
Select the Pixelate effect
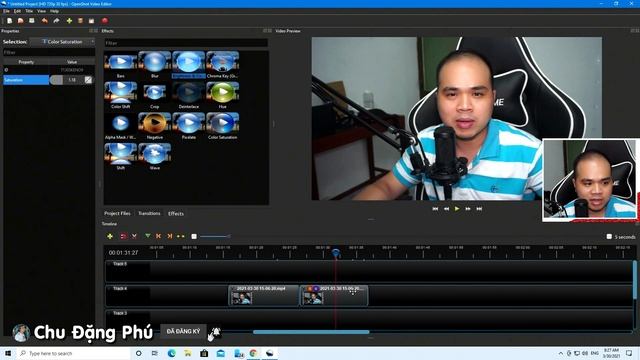coord(189,126)
